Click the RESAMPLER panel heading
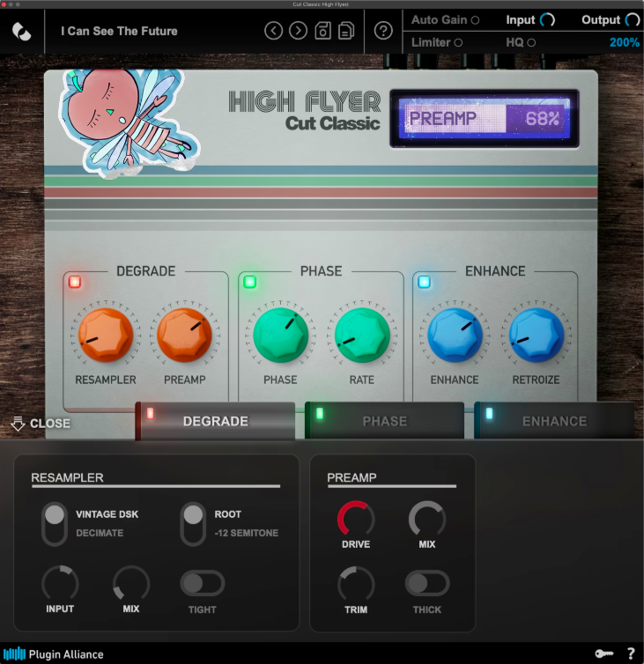644x664 pixels. (x=67, y=477)
